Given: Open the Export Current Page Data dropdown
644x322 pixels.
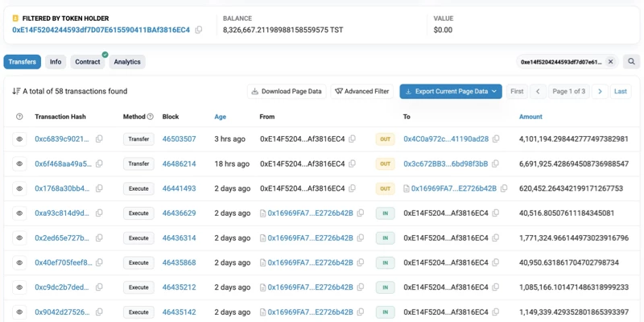Looking at the screenshot, I should pos(451,91).
